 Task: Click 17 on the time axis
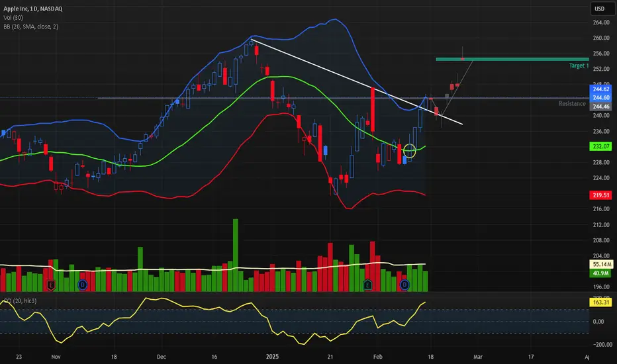point(531,357)
